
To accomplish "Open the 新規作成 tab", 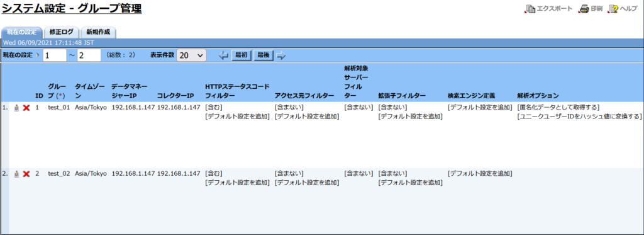I will pyautogui.click(x=99, y=32).
